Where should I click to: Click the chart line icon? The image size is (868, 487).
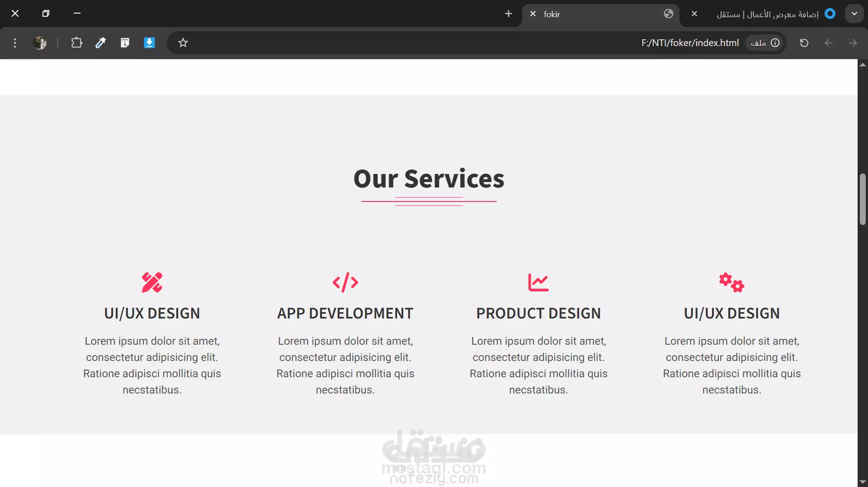538,282
